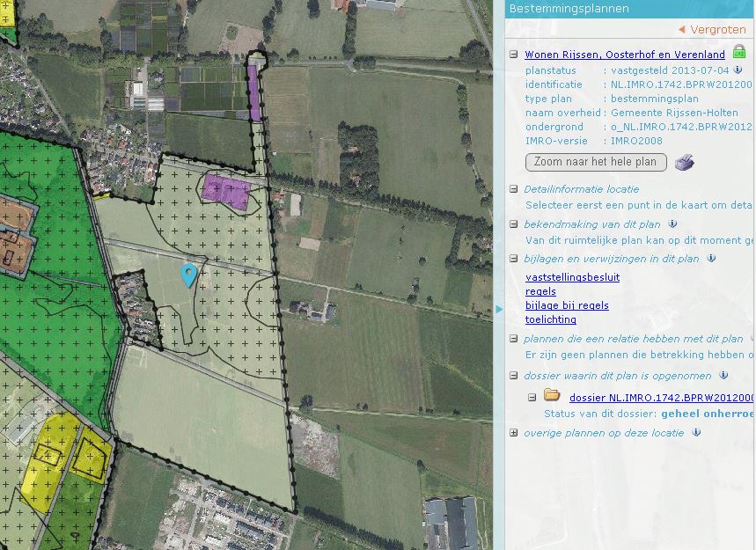Click the panel splitter arrow handle
Screen dimensions: 756x550
(500, 309)
